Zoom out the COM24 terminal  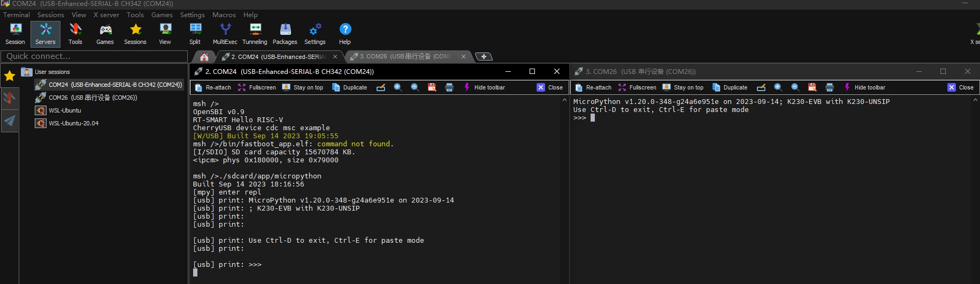point(415,87)
